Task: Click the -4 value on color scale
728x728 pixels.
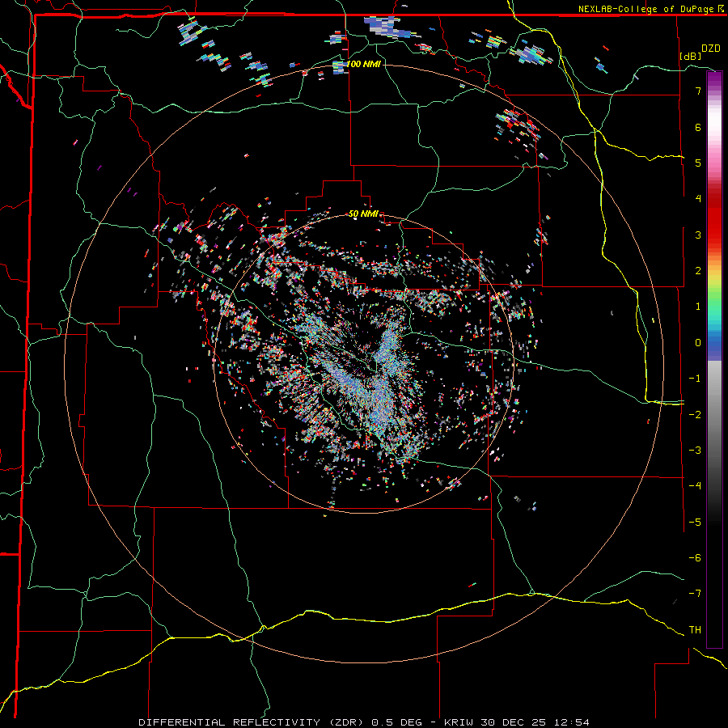Action: click(x=695, y=485)
